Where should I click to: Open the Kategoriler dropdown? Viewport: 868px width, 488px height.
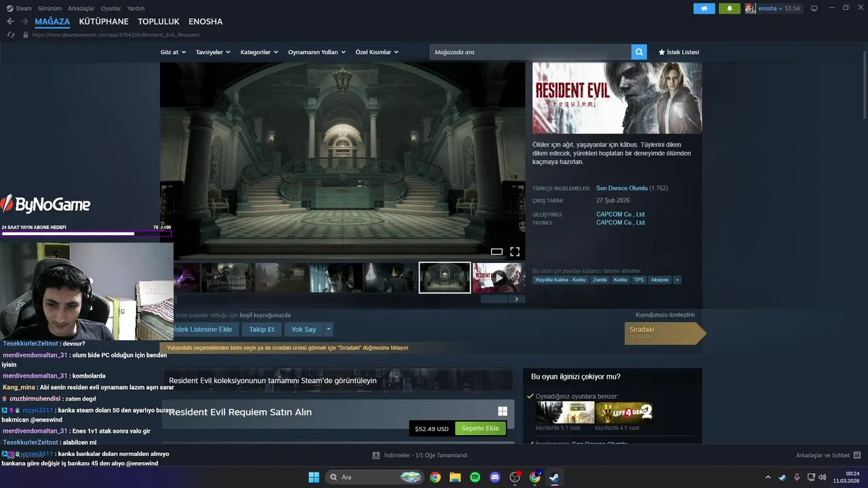(x=260, y=52)
